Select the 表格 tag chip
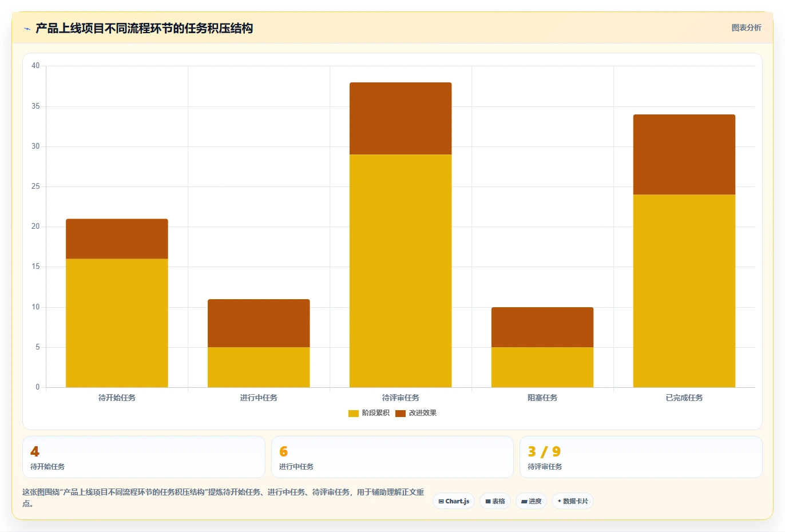 click(x=495, y=501)
